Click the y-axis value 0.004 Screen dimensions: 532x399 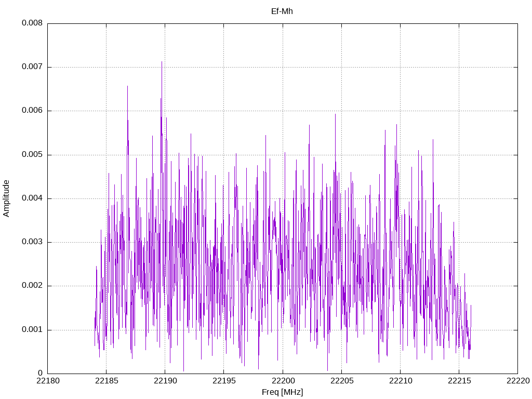32,198
